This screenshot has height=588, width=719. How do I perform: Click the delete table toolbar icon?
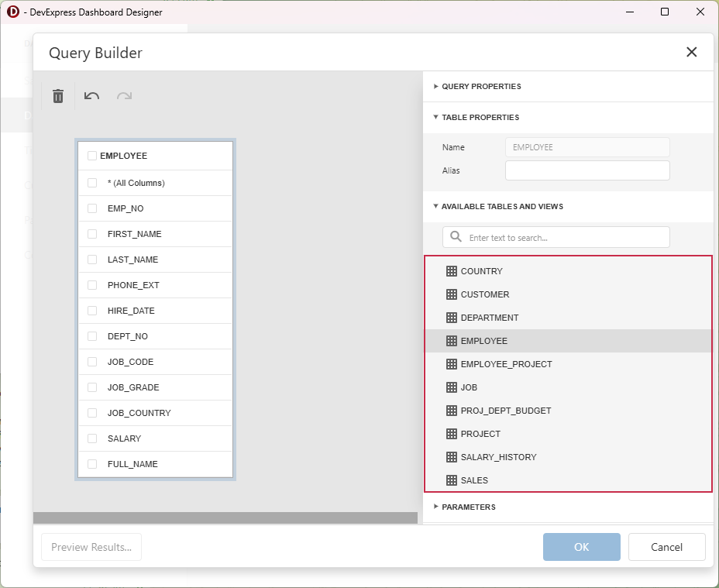pyautogui.click(x=57, y=95)
